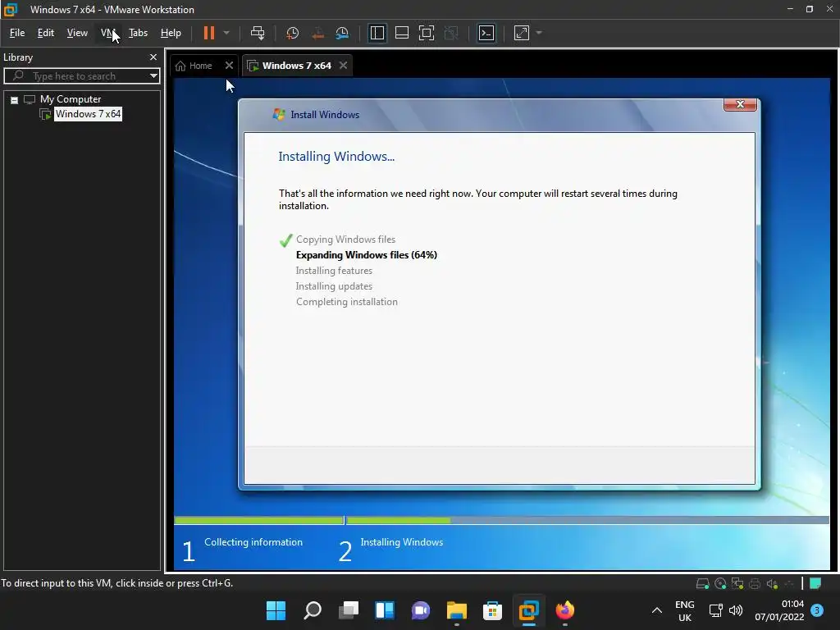Image resolution: width=840 pixels, height=630 pixels.
Task: Take a snapshot of this virtual machine
Action: [293, 33]
